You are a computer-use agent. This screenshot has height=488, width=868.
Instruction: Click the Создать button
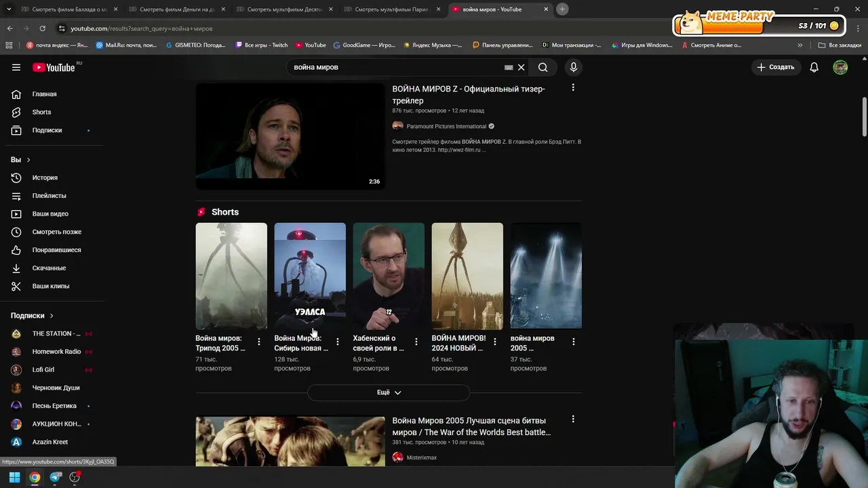tap(775, 67)
